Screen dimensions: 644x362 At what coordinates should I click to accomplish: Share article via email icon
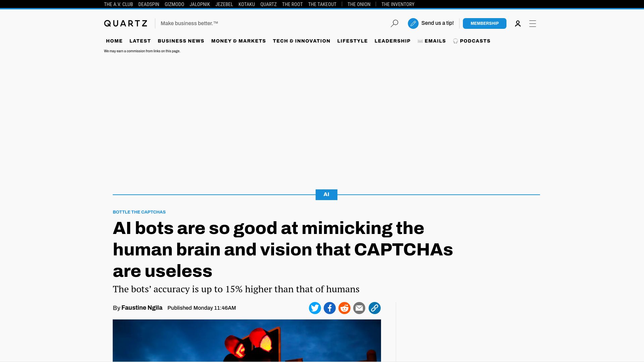[359, 308]
